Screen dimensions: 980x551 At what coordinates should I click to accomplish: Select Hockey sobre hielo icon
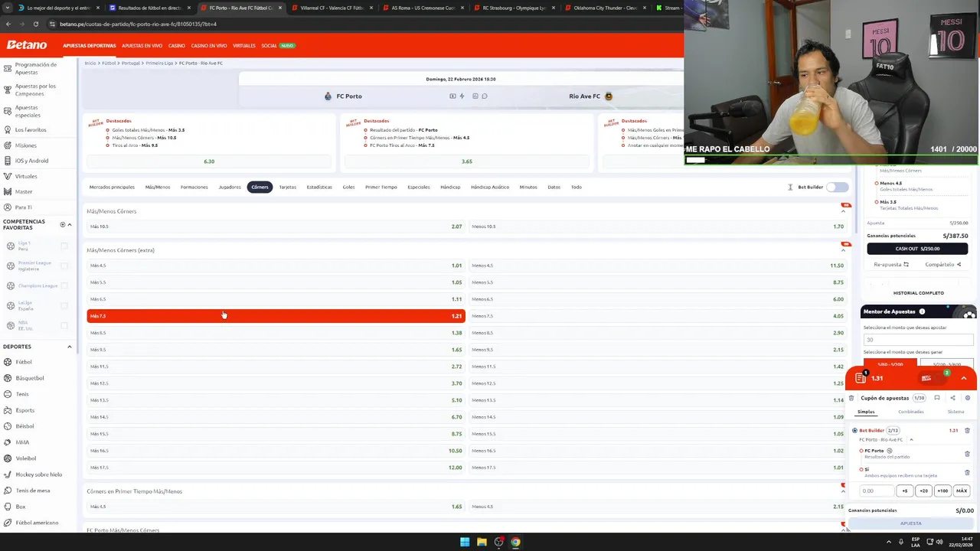(x=8, y=474)
